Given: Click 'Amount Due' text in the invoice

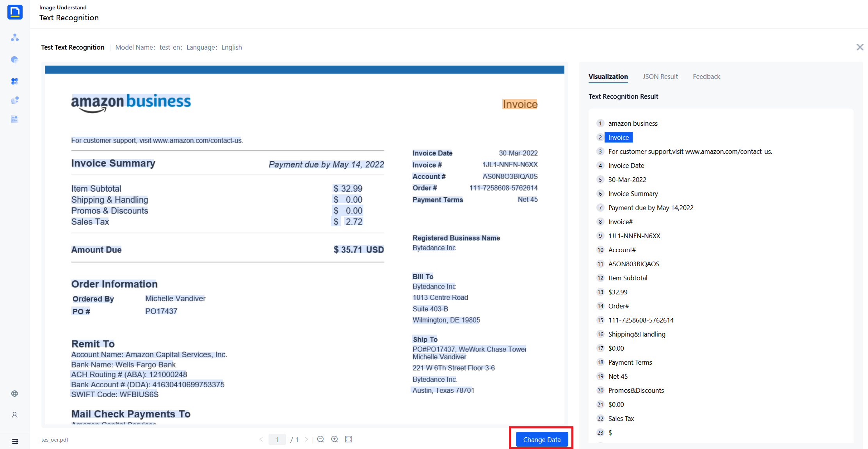Looking at the screenshot, I should [96, 250].
